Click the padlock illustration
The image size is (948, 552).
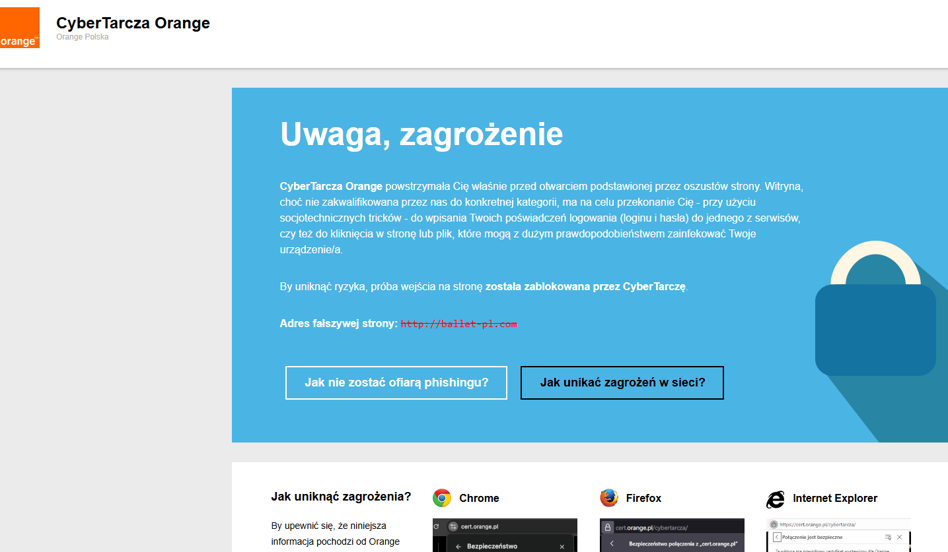pos(875,308)
